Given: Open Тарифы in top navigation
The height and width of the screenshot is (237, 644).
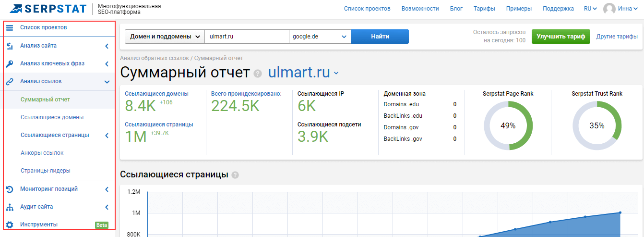Looking at the screenshot, I should click(x=484, y=9).
